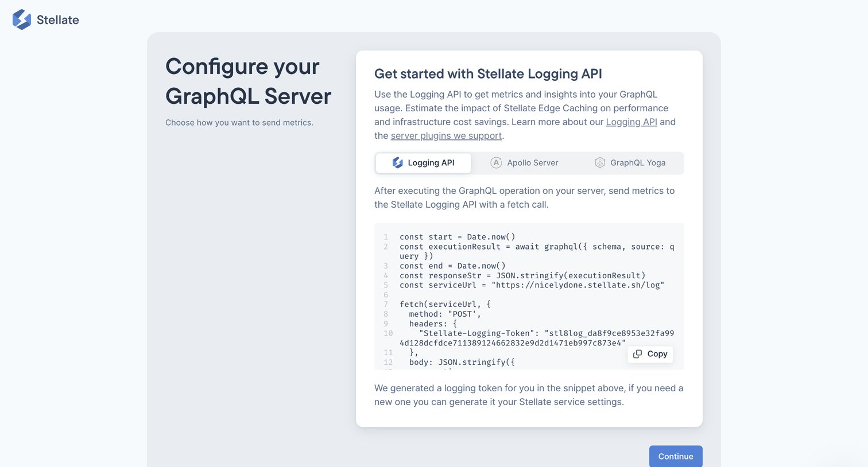
Task: Click code line starting "const responseStr"
Action: [x=522, y=275]
